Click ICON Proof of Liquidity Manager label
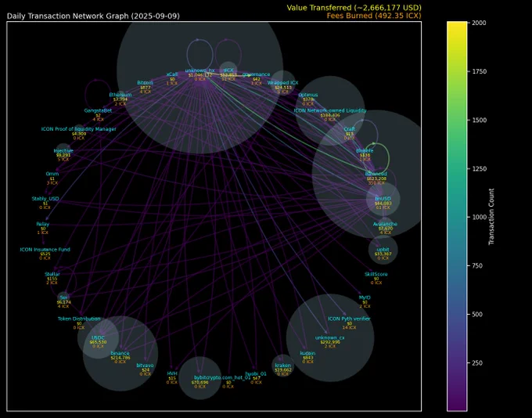Viewport: 532px width, 418px height. click(79, 129)
